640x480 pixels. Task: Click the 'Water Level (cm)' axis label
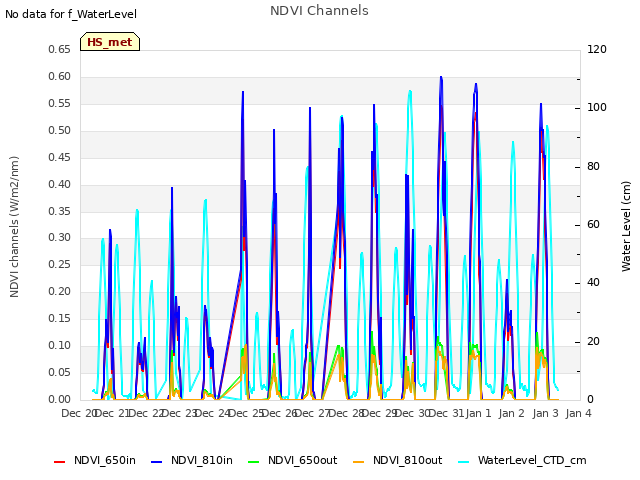coord(626,227)
